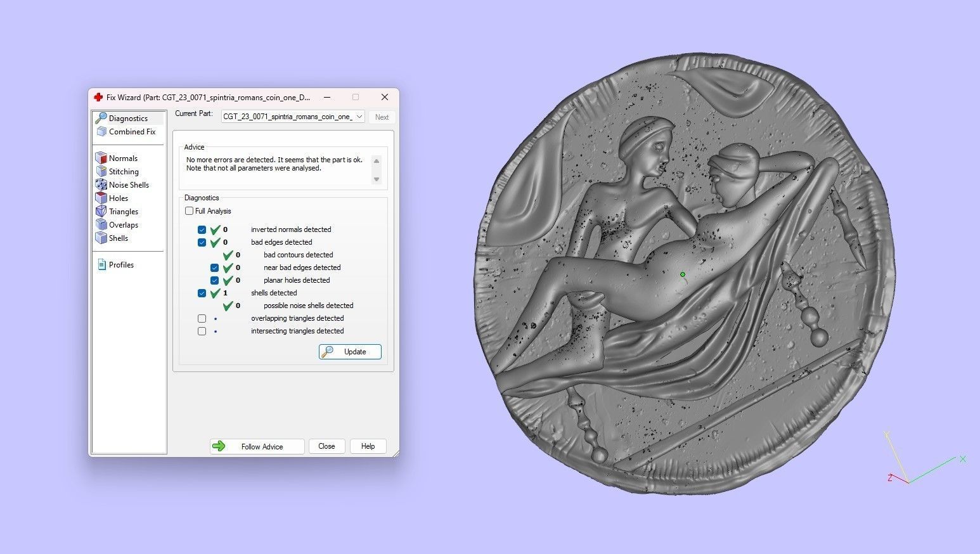
Task: Click the Fix Wizard title bar text
Action: coord(209,98)
